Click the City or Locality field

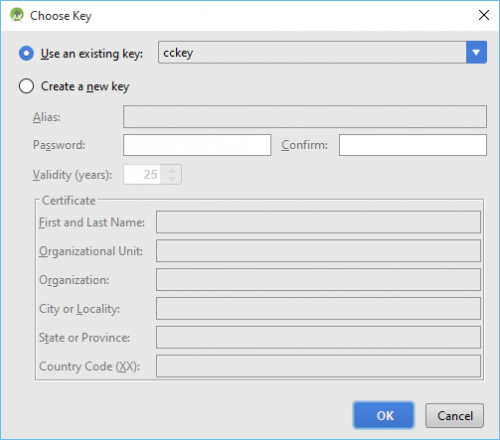(x=318, y=309)
